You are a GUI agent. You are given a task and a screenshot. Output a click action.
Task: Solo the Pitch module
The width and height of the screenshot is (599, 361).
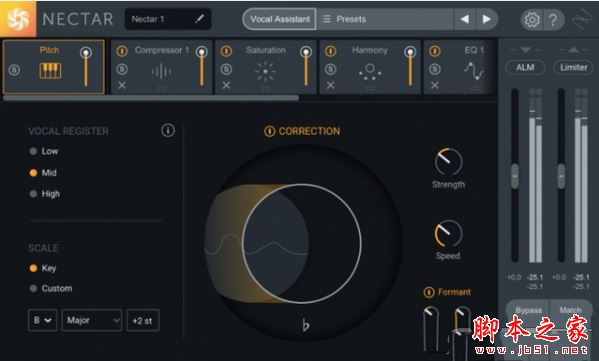(x=14, y=70)
